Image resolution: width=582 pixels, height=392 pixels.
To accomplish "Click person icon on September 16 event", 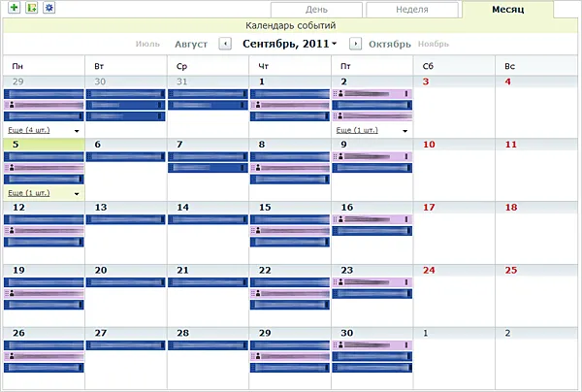I will coord(339,219).
